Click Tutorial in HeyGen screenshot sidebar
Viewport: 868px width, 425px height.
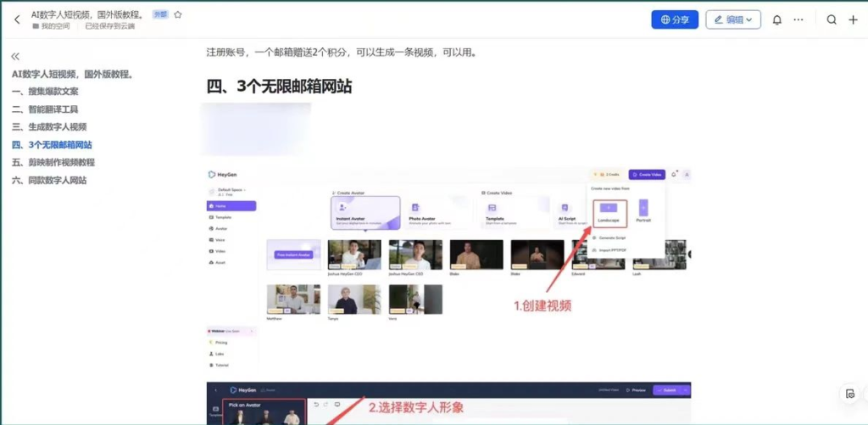tap(219, 365)
